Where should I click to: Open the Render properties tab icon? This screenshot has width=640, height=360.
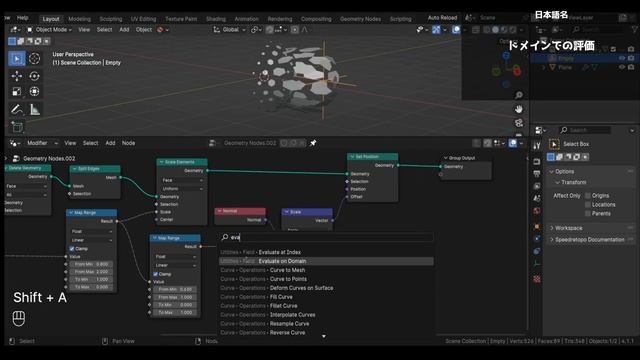537,162
